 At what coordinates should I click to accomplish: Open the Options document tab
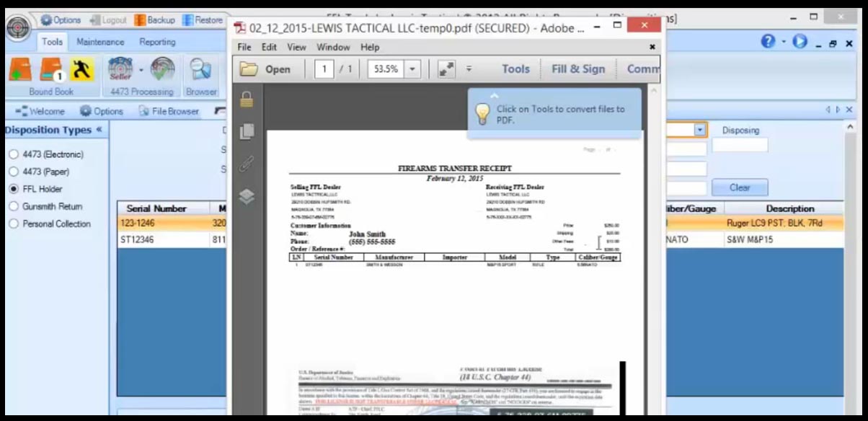[x=102, y=111]
